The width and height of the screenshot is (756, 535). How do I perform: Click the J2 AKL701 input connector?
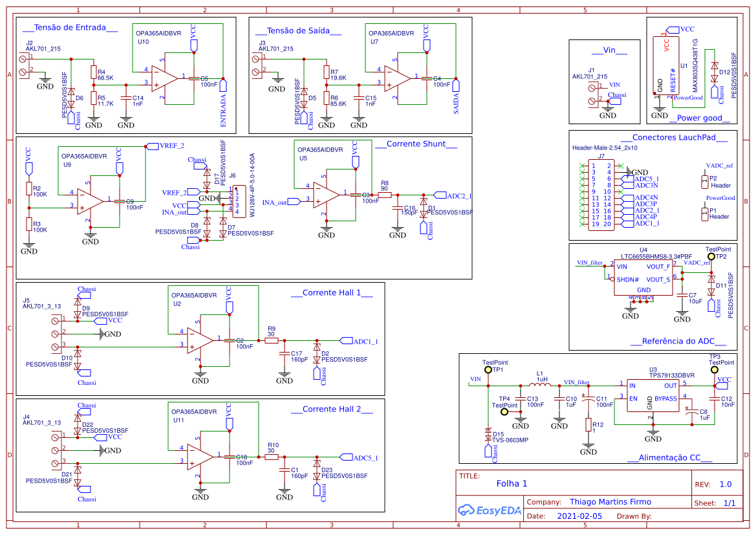point(25,65)
